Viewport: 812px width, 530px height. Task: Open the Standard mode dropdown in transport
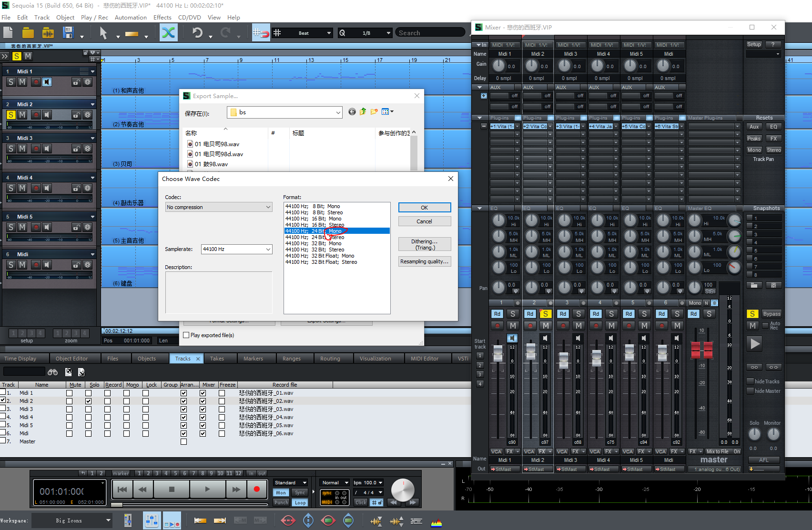290,482
